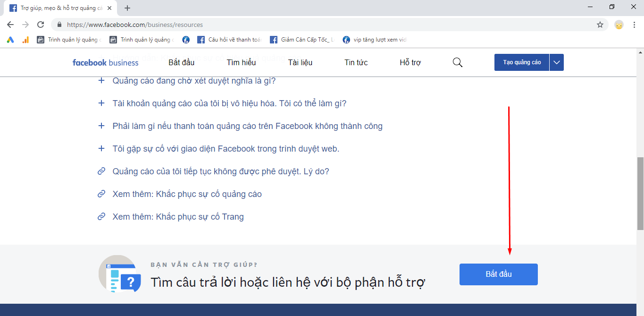The image size is (644, 316).
Task: Open Chrome's three-dot menu
Action: [634, 25]
